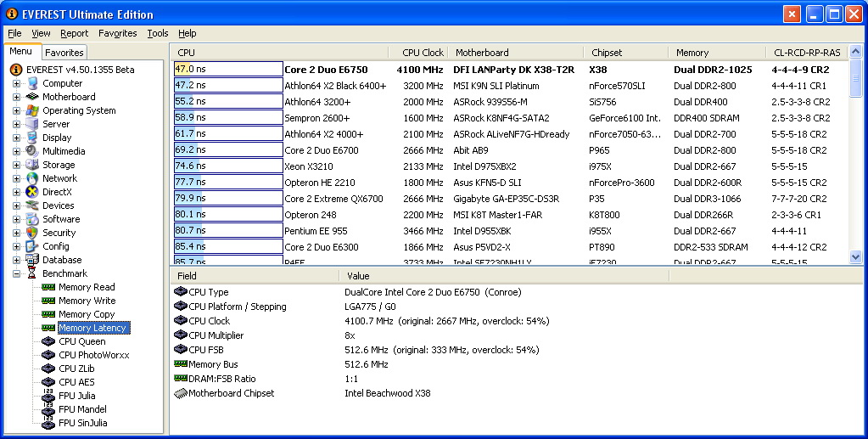Screen dimensions: 868x439
Task: Click the Config icon in the tree
Action: [x=32, y=246]
